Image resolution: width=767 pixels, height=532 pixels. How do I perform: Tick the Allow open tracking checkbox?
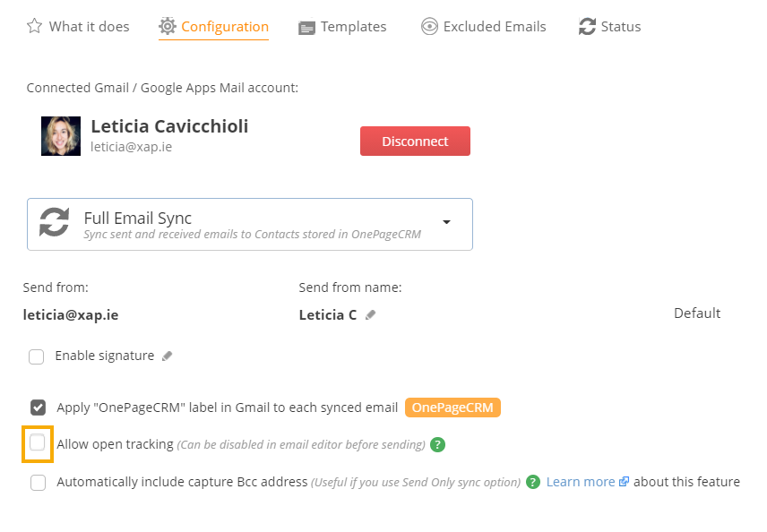pos(38,443)
